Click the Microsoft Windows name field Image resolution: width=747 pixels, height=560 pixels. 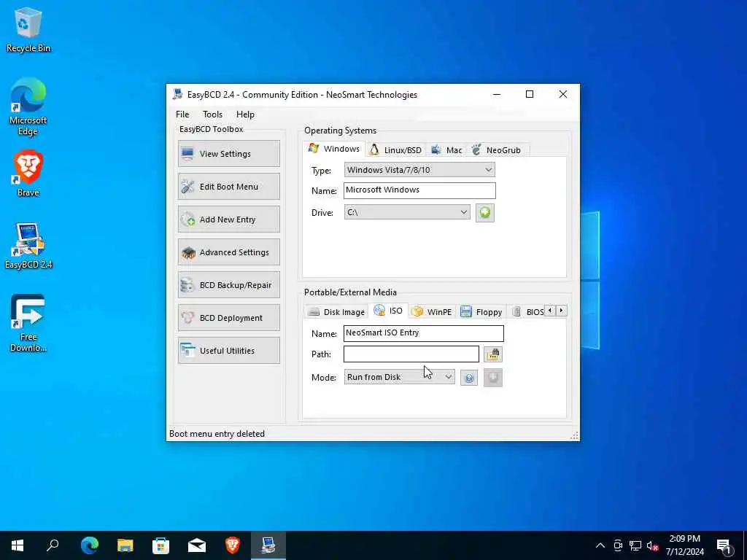[x=419, y=190]
